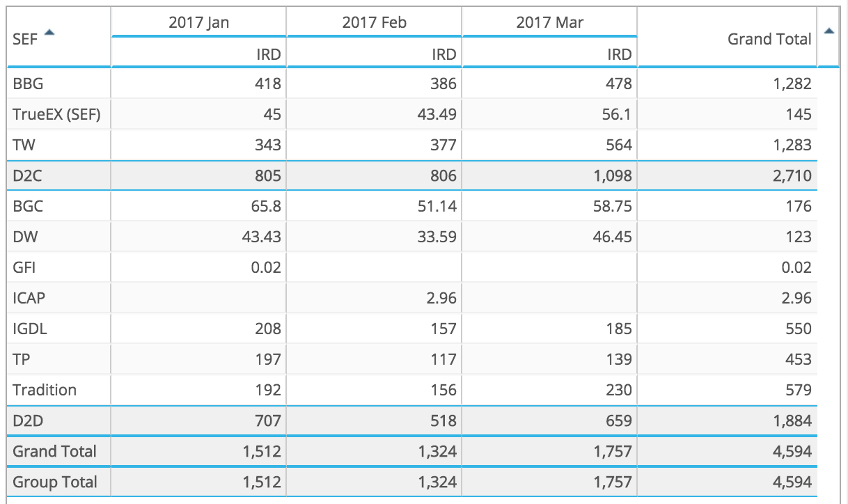Select the IGDL row label
848x504 pixels.
pos(29,329)
